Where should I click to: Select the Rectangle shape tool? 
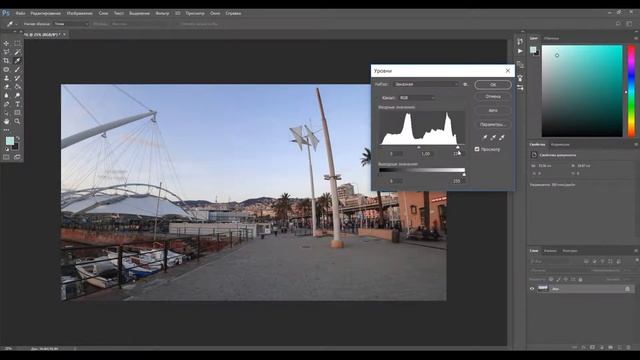(x=18, y=113)
